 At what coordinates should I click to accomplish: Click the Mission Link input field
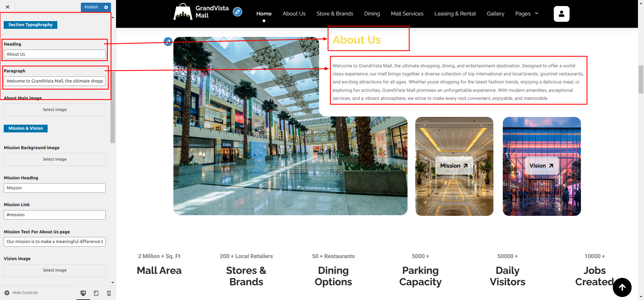point(55,215)
